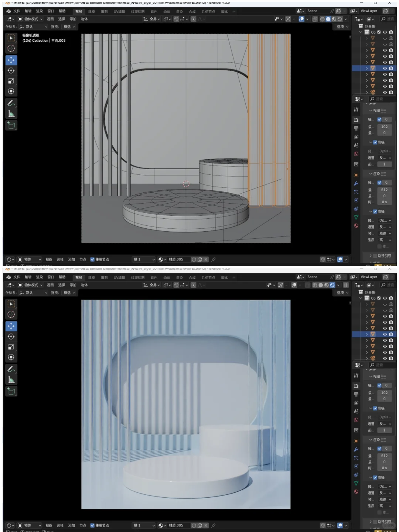The image size is (399, 532).
Task: Switch to solid shading in bottom window
Action: point(321,285)
